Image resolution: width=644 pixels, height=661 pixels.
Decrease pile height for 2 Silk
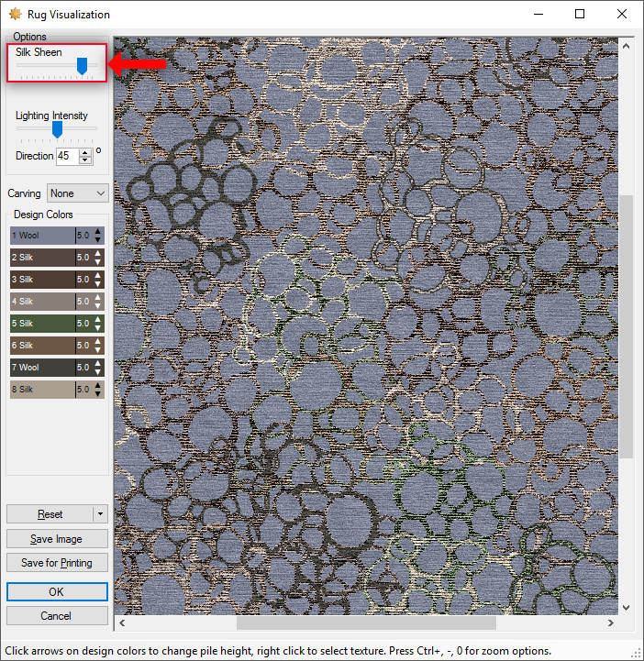click(98, 261)
